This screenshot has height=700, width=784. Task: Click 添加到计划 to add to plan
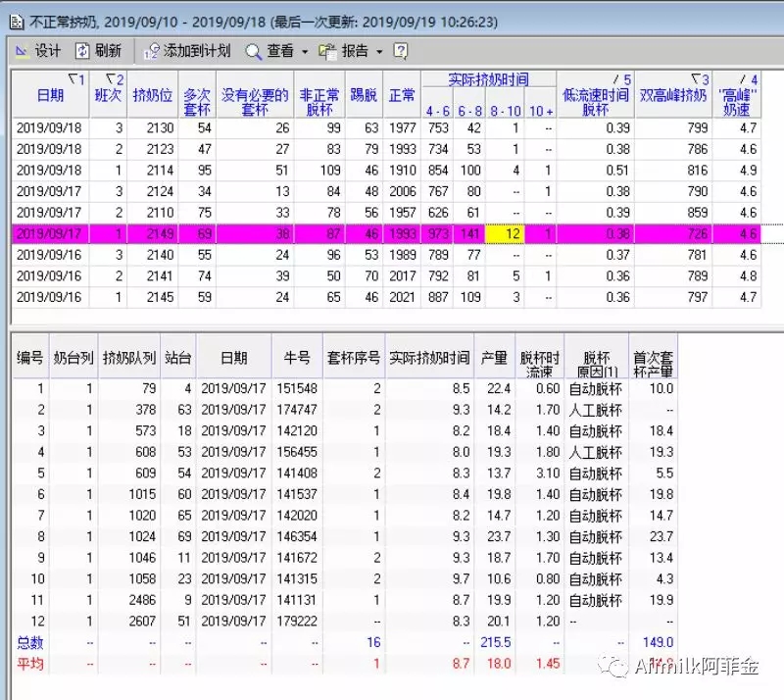click(x=187, y=51)
